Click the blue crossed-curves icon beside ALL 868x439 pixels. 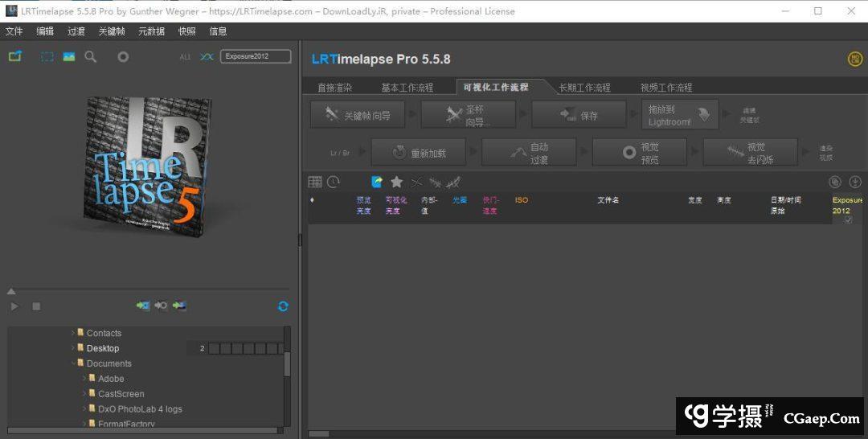pos(207,57)
